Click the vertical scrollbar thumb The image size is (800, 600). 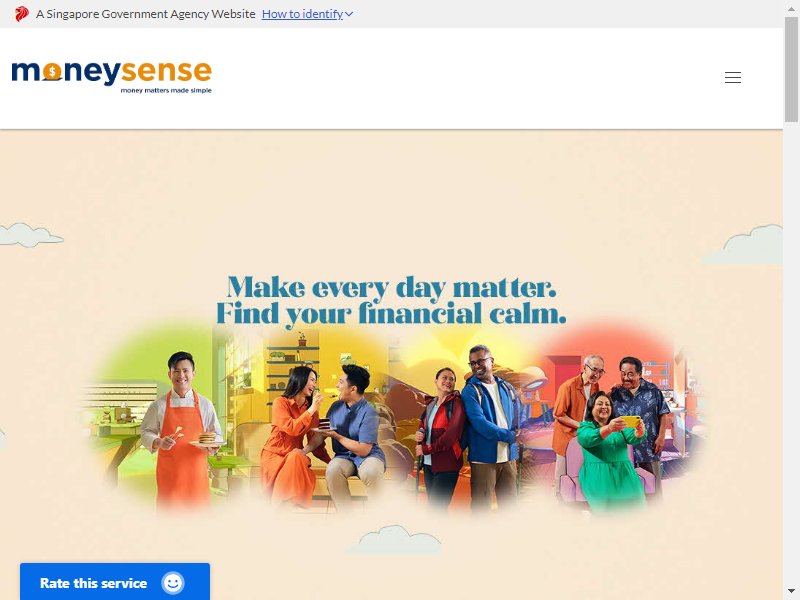(791, 70)
